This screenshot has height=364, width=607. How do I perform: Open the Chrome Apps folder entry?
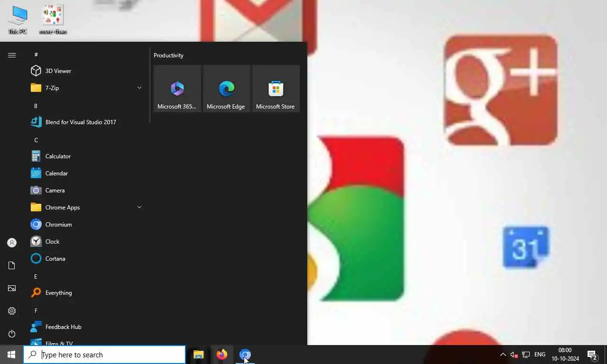(86, 207)
